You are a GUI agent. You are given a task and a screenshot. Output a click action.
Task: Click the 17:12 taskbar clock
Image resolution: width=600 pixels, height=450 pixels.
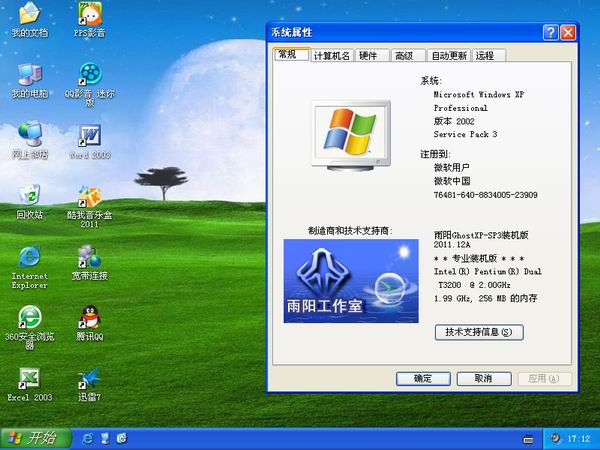579,439
